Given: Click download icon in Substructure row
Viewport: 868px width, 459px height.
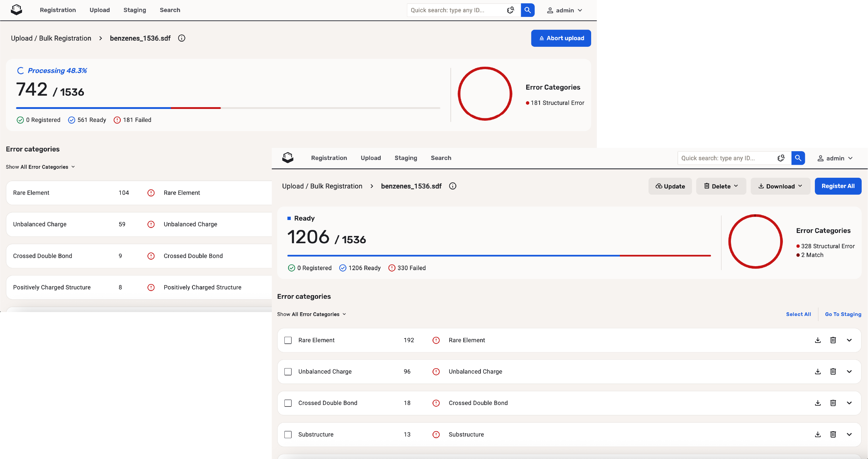Looking at the screenshot, I should [818, 435].
